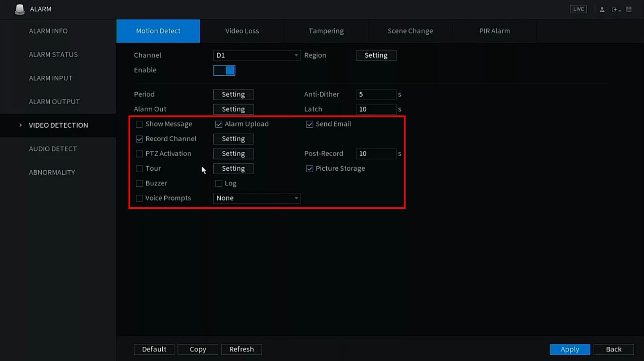Select Alarm Input in the sidebar
Viewport: 644px width, 361px height.
click(x=51, y=78)
